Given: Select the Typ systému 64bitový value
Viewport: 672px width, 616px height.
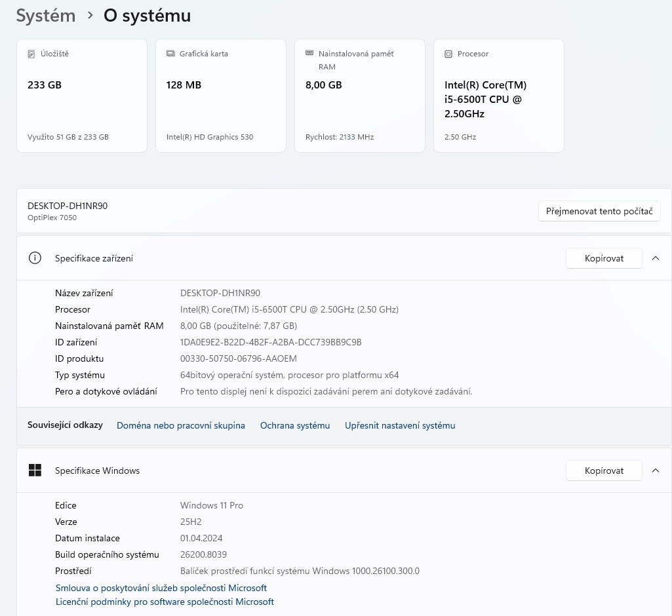Looking at the screenshot, I should tap(289, 375).
